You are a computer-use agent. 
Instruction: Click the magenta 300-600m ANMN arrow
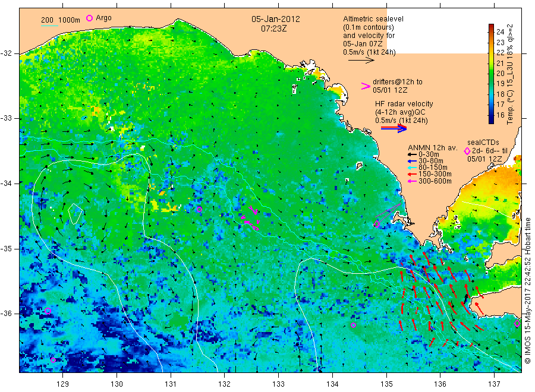tap(412, 181)
